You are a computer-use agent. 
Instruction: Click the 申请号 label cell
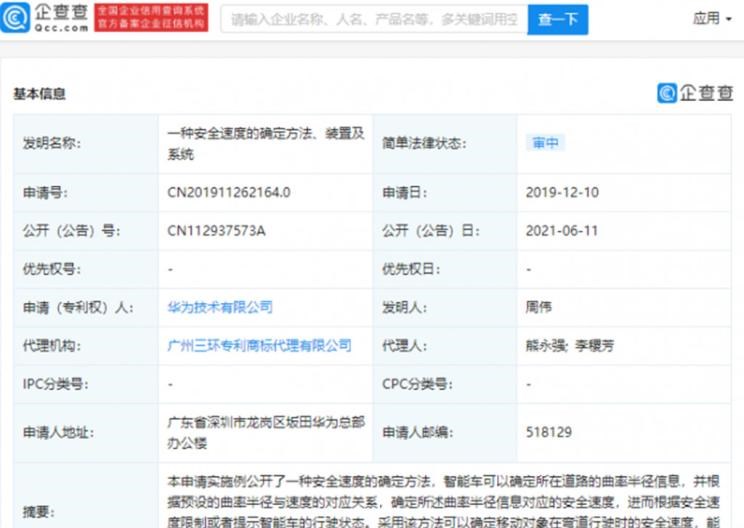[86, 192]
